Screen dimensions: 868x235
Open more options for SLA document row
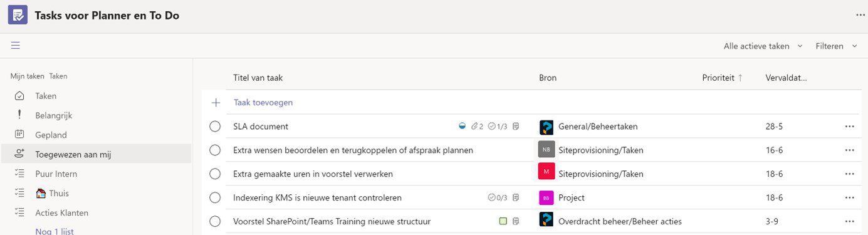click(850, 126)
